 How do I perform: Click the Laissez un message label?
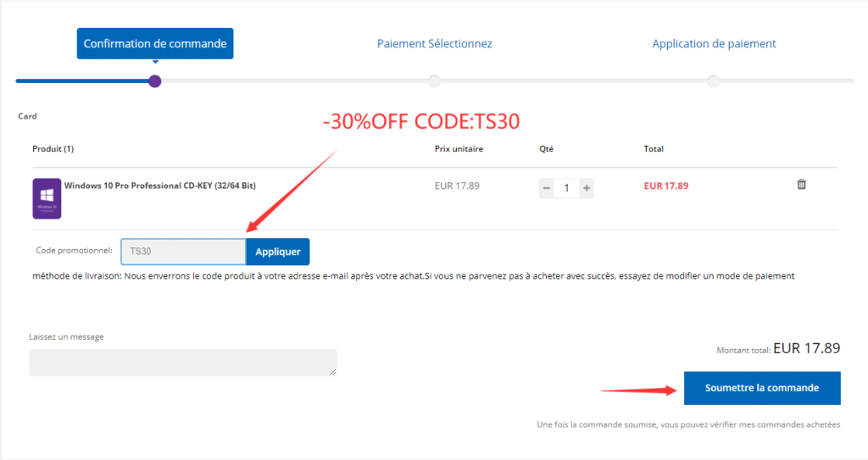[66, 336]
